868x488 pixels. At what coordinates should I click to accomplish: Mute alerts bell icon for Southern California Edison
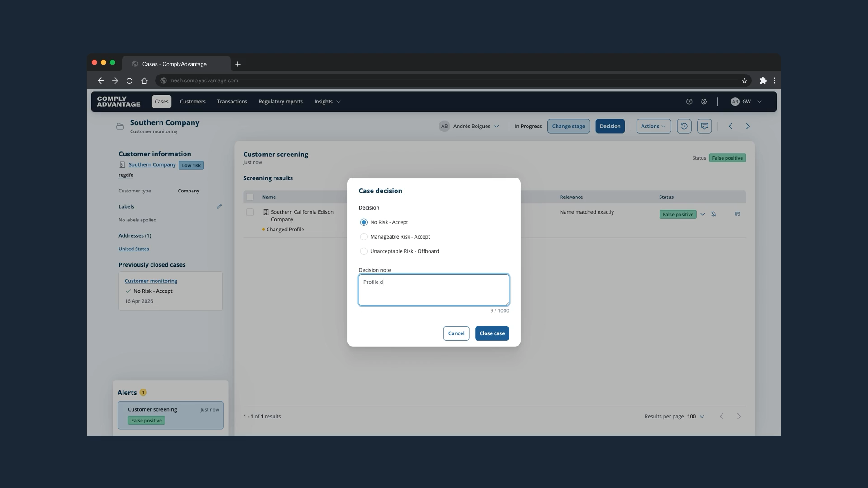coord(713,214)
